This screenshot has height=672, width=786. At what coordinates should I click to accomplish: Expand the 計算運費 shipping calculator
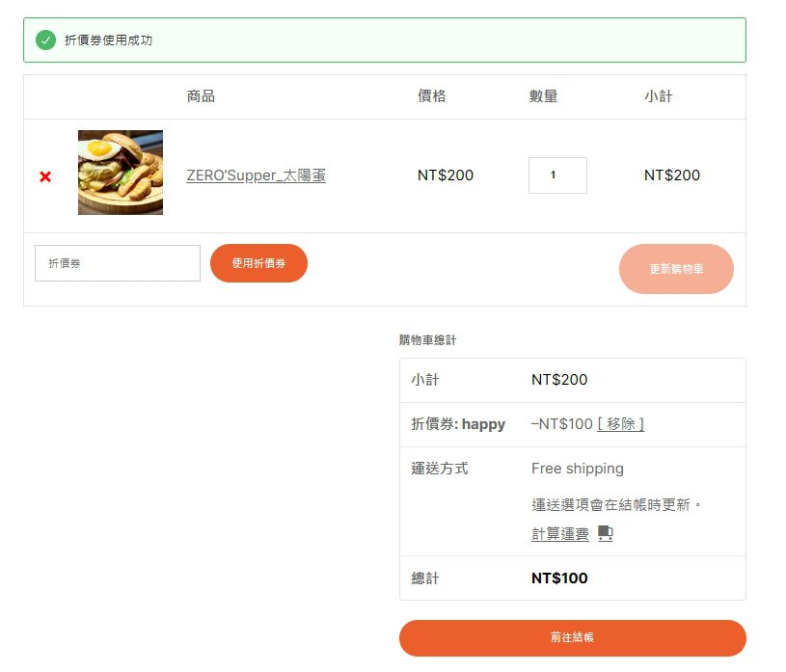(x=560, y=534)
